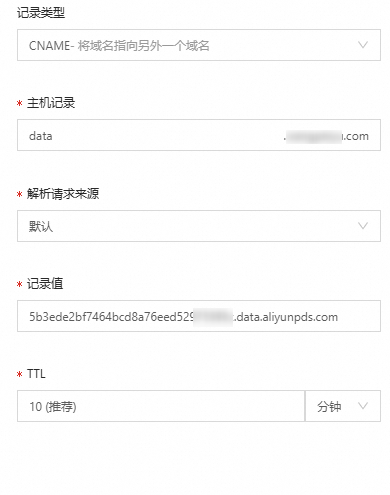Click the TTL label

click(x=36, y=374)
